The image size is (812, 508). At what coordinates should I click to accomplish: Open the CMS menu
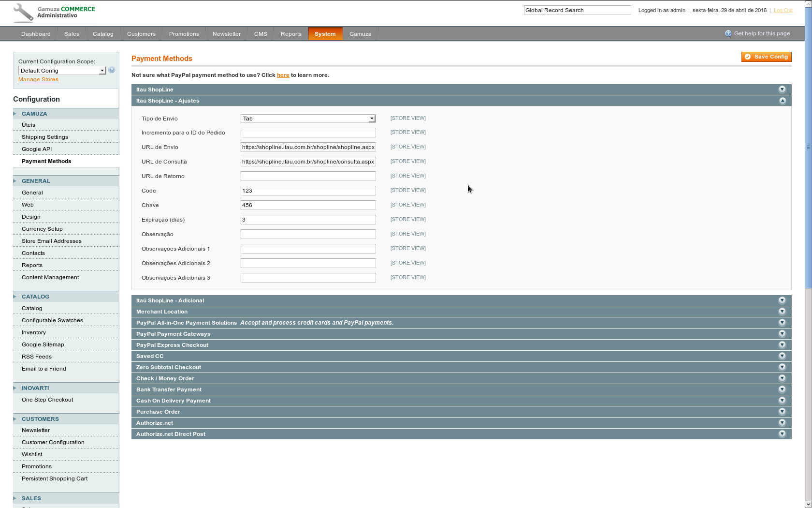261,34
